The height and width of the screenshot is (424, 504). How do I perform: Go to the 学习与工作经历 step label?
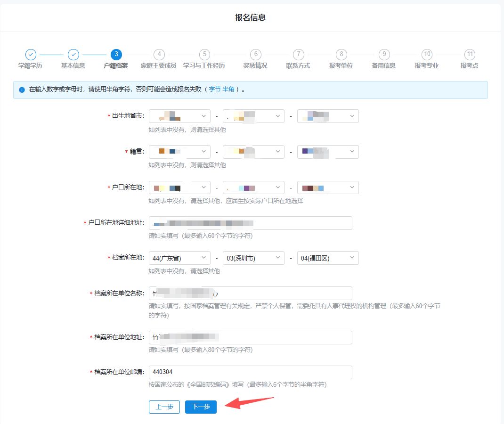(204, 65)
